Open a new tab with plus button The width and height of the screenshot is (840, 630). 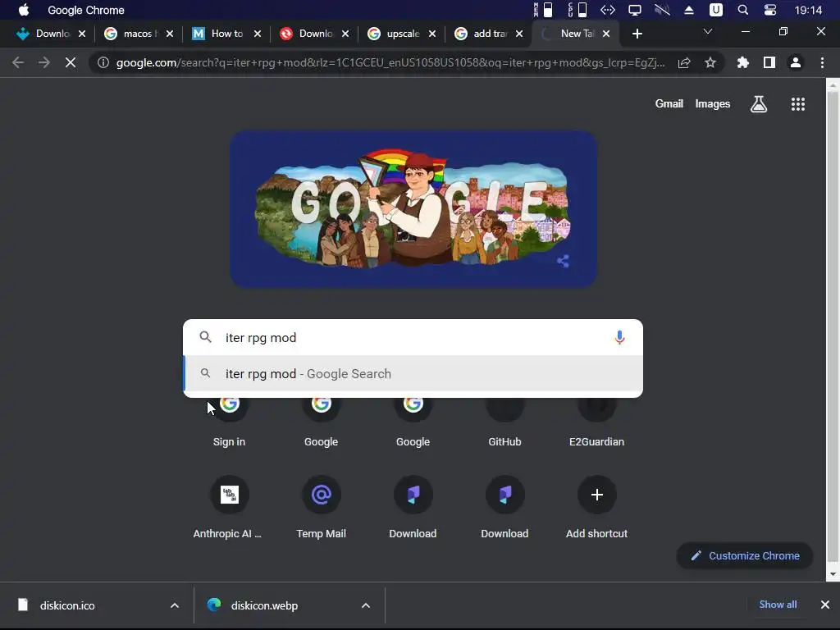click(x=637, y=34)
